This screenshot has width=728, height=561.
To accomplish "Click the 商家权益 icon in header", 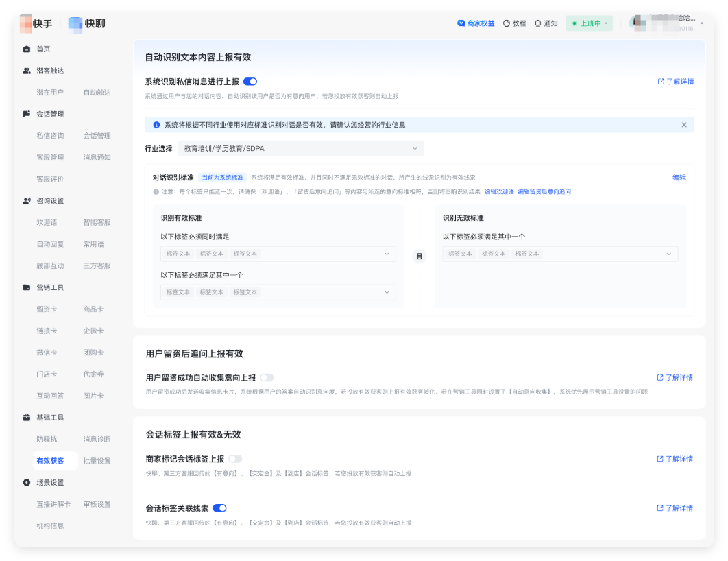I will pyautogui.click(x=461, y=23).
